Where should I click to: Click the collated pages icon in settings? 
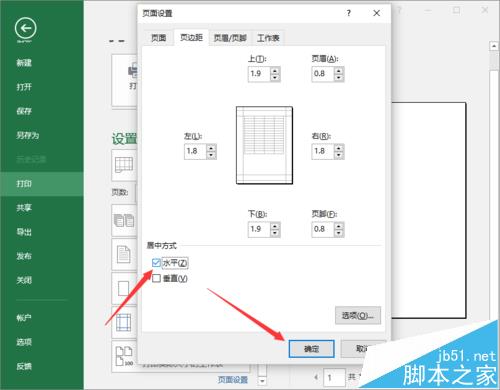click(x=124, y=221)
